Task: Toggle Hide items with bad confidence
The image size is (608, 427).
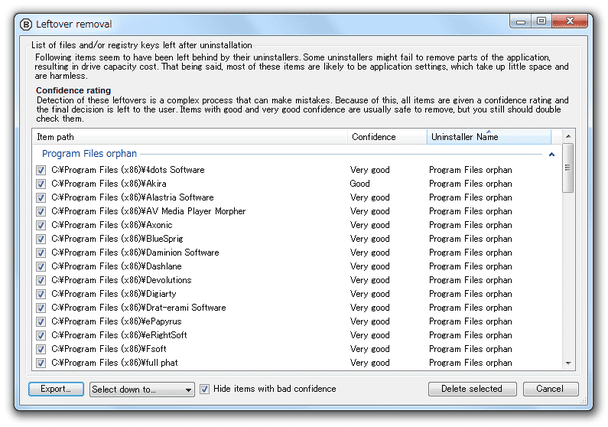Action: [205, 389]
